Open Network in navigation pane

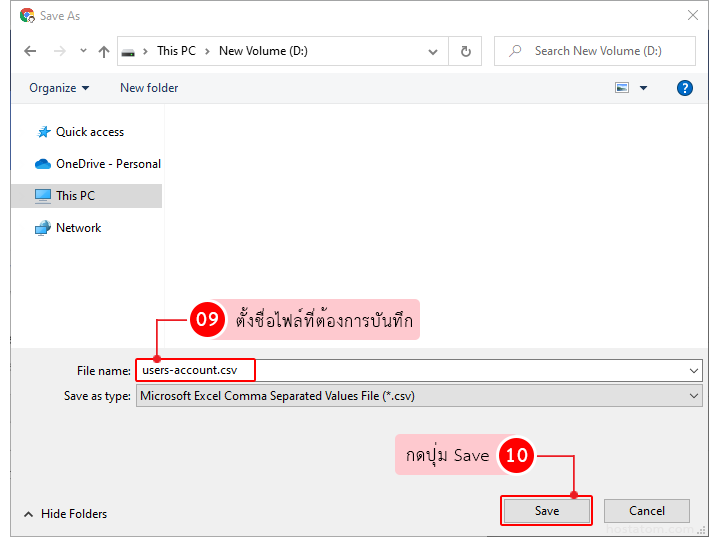[78, 228]
